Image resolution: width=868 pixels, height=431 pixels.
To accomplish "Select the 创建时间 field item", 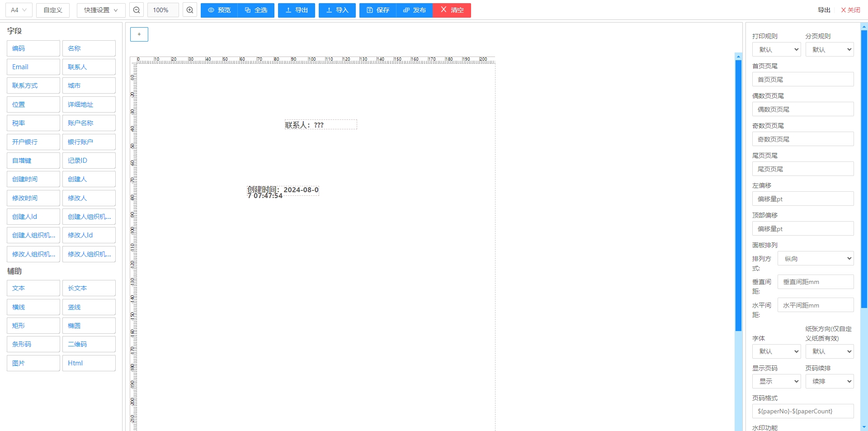I will pyautogui.click(x=33, y=179).
